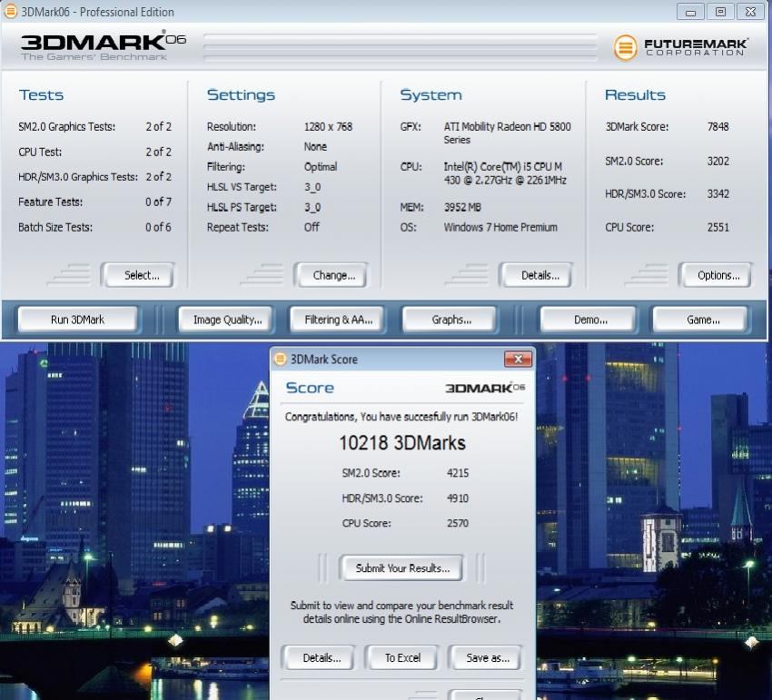Image resolution: width=772 pixels, height=700 pixels.
Task: Open Filtering & AA settings
Action: (338, 320)
